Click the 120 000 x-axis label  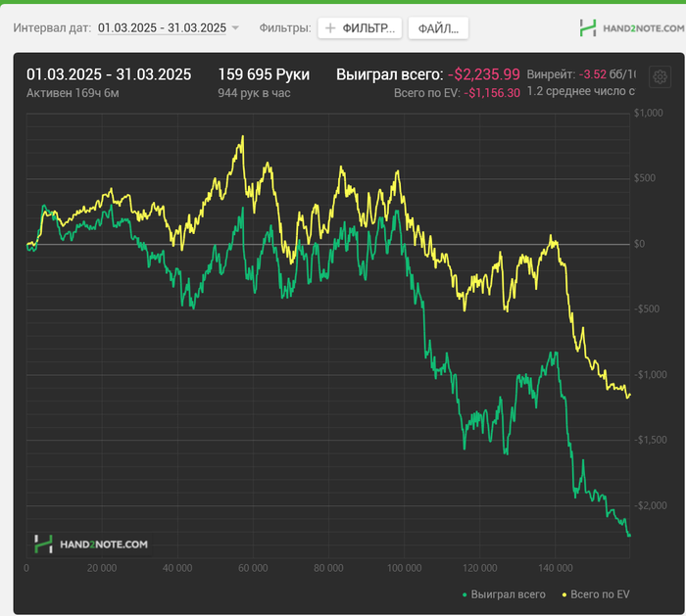click(480, 568)
